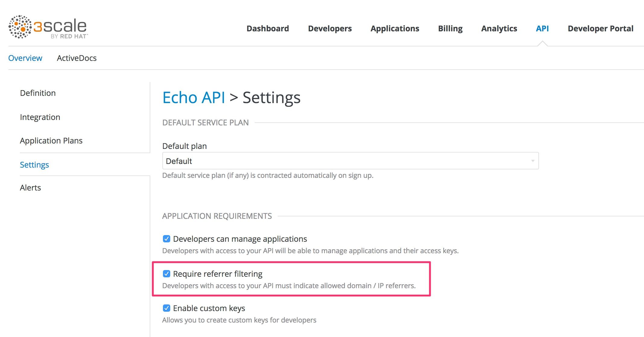Disable Require referrer filtering
This screenshot has height=337, width=644.
click(x=166, y=274)
